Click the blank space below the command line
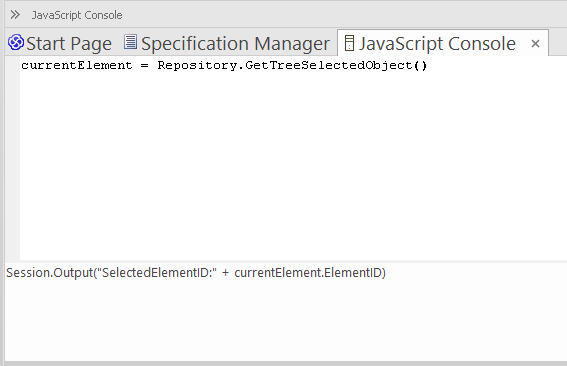The height and width of the screenshot is (366, 567). pyautogui.click(x=286, y=320)
